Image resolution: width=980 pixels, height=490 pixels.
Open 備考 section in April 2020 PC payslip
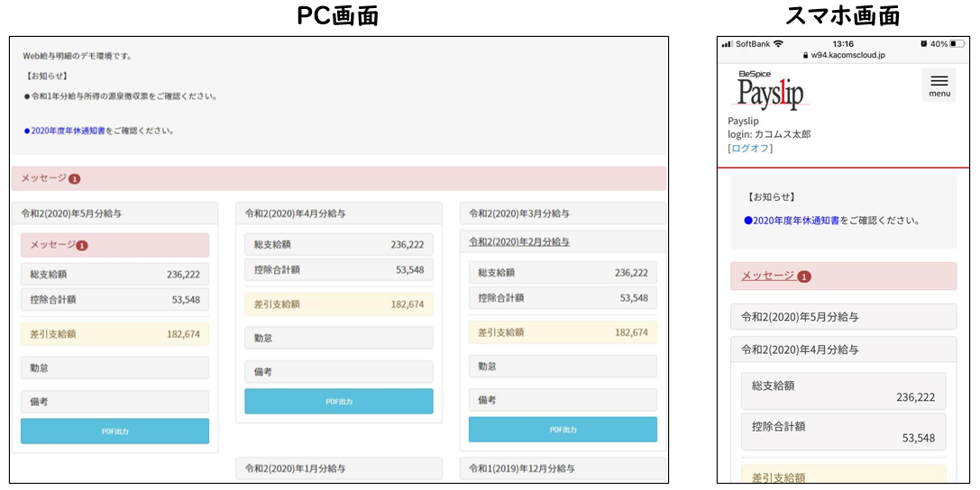[338, 372]
